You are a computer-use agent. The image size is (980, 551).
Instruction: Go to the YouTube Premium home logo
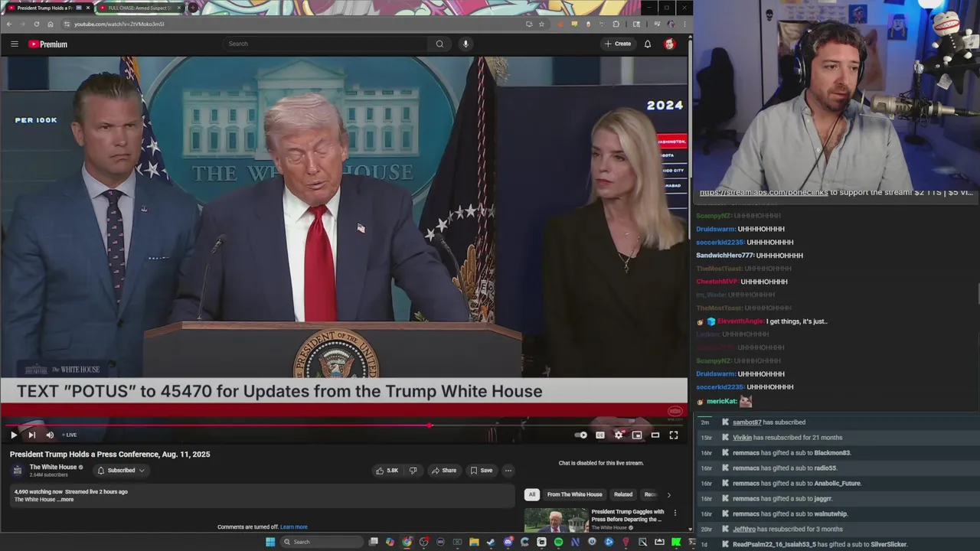coord(48,44)
